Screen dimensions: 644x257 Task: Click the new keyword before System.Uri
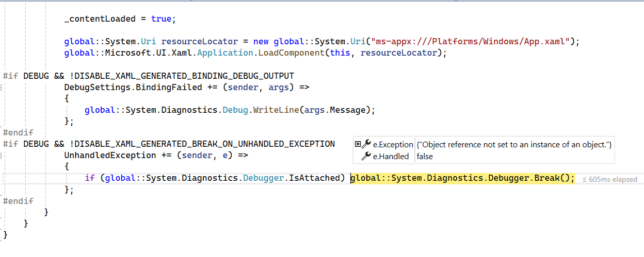coord(261,41)
